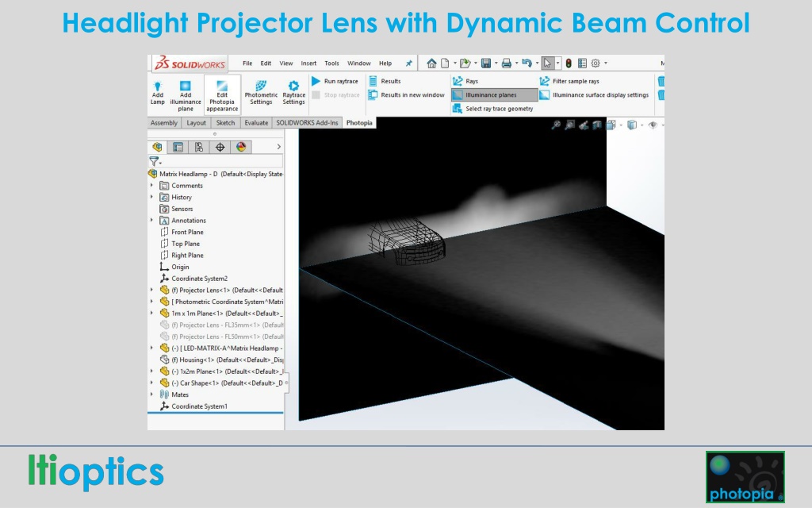
Task: Click the Print icon
Action: [507, 63]
